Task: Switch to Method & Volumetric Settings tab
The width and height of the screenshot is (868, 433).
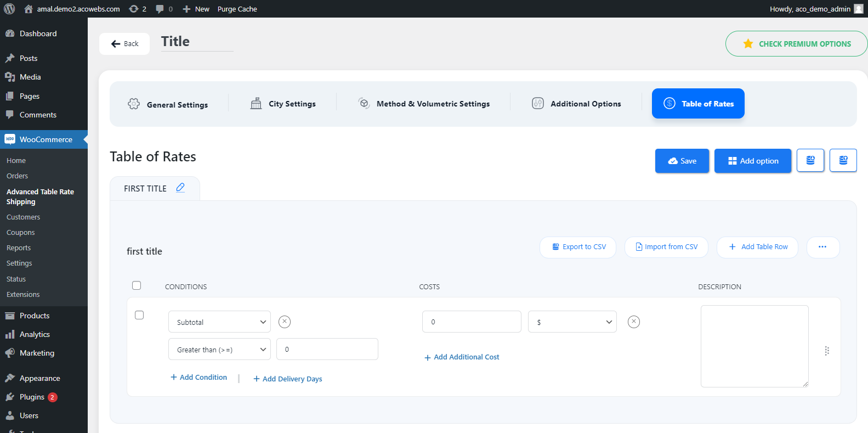Action: click(423, 104)
